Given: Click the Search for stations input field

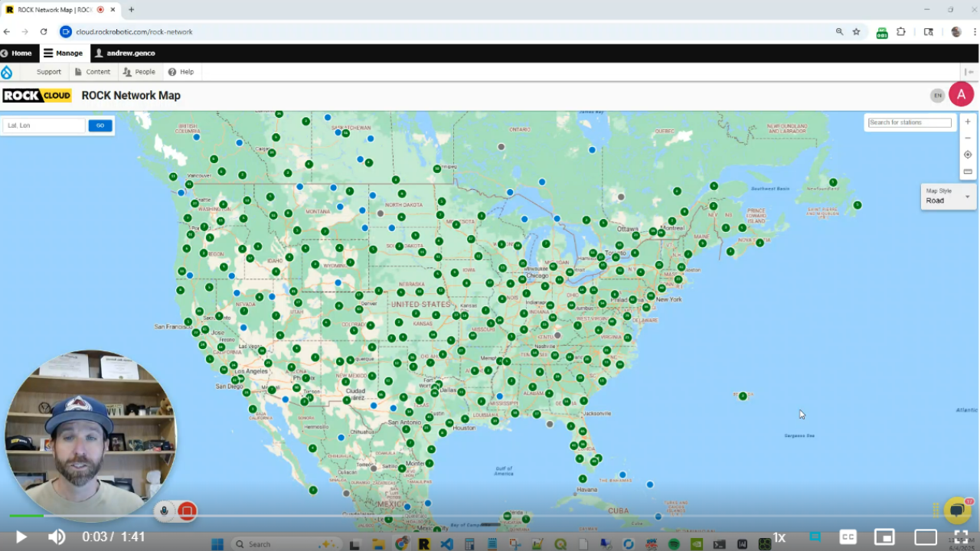Looking at the screenshot, I should (909, 122).
